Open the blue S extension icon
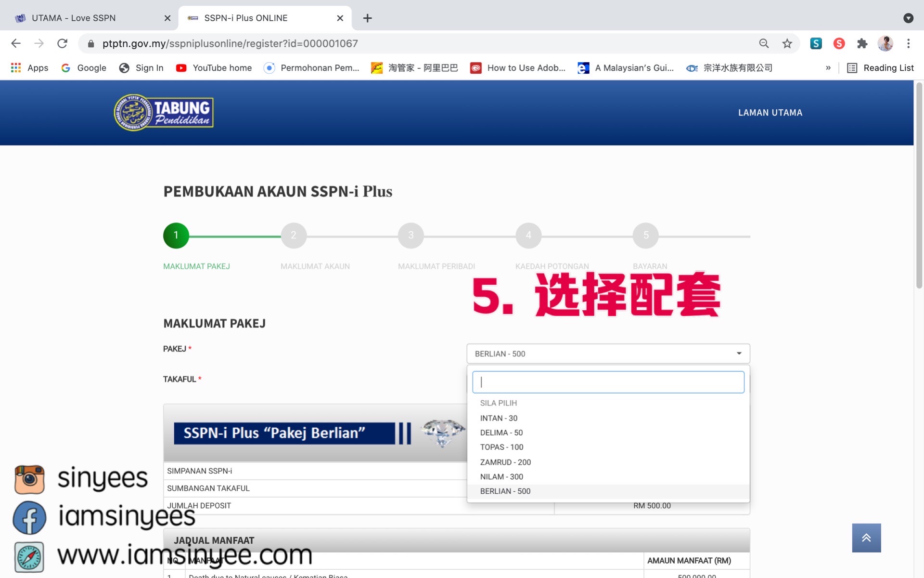 click(x=816, y=43)
